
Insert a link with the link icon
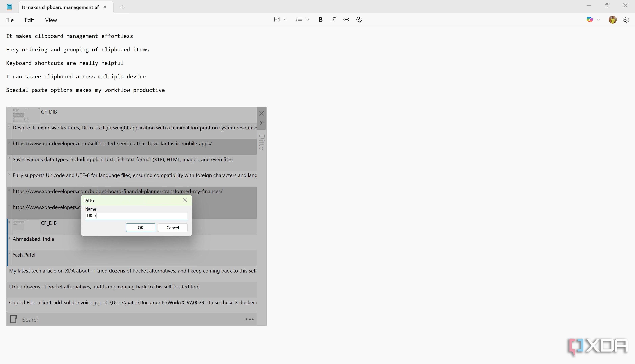click(346, 19)
